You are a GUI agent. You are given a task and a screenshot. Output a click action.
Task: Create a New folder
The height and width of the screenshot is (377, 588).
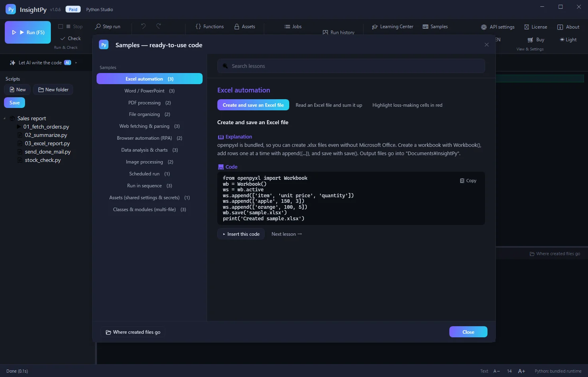tap(53, 90)
